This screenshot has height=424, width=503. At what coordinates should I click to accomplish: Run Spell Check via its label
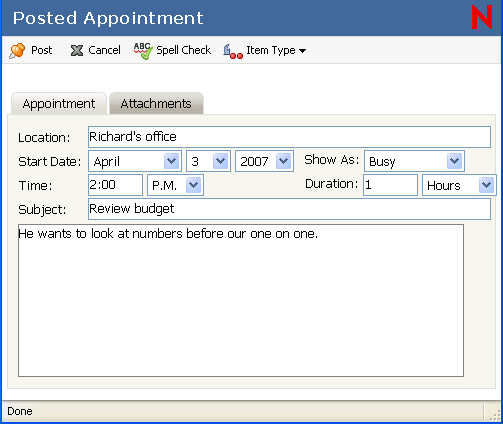[x=184, y=50]
